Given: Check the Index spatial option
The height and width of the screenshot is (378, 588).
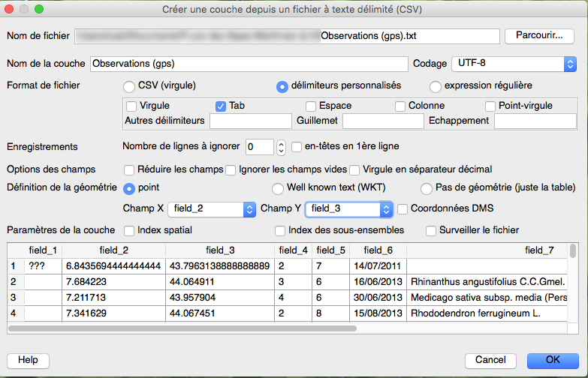Looking at the screenshot, I should [x=129, y=230].
